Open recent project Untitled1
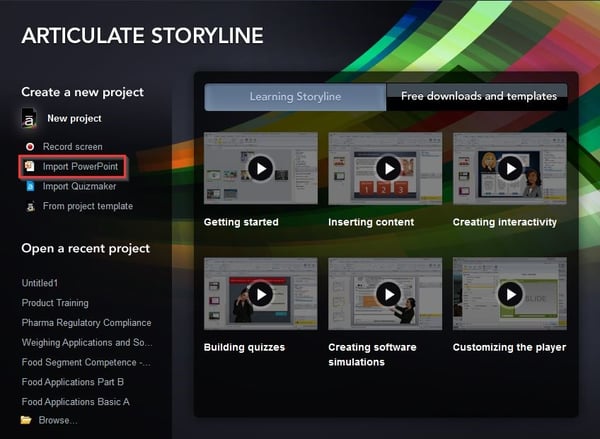This screenshot has height=439, width=600. pyautogui.click(x=40, y=283)
